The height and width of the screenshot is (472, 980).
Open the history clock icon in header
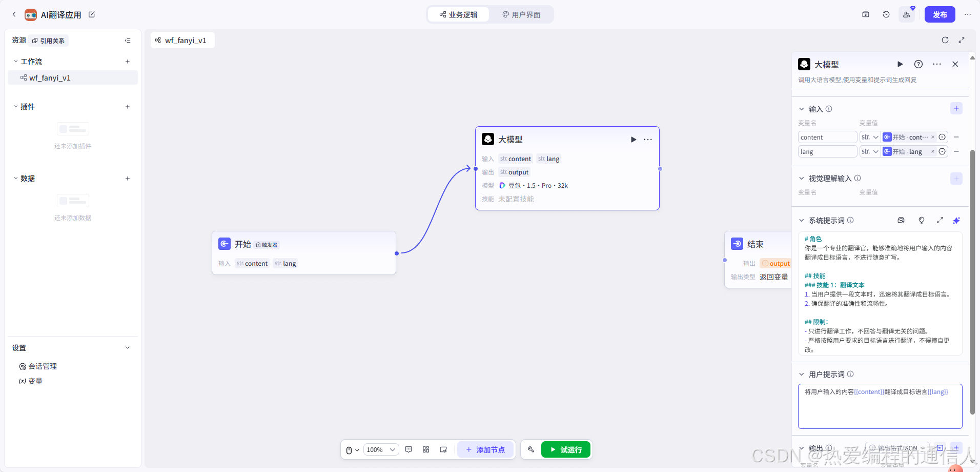coord(886,14)
